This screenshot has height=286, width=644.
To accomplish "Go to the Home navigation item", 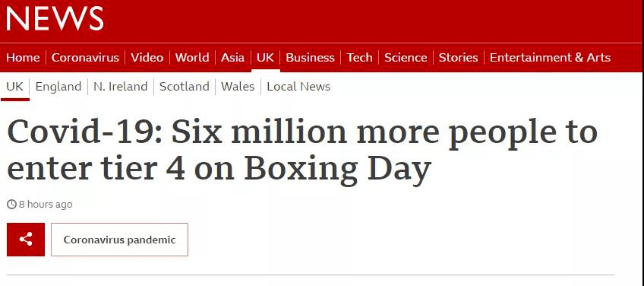I will 23,58.
